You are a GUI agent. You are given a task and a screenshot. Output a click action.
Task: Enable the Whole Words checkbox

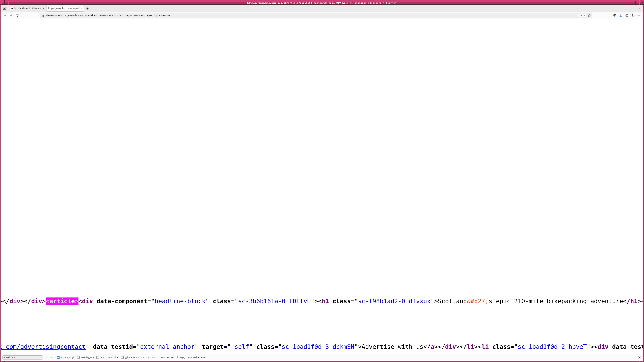(122, 357)
